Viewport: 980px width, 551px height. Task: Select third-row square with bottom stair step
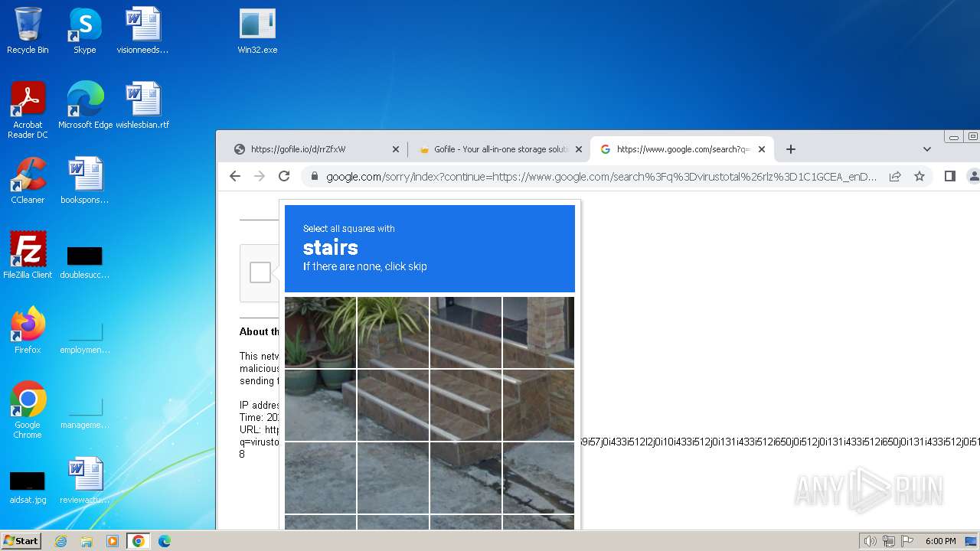coord(465,478)
